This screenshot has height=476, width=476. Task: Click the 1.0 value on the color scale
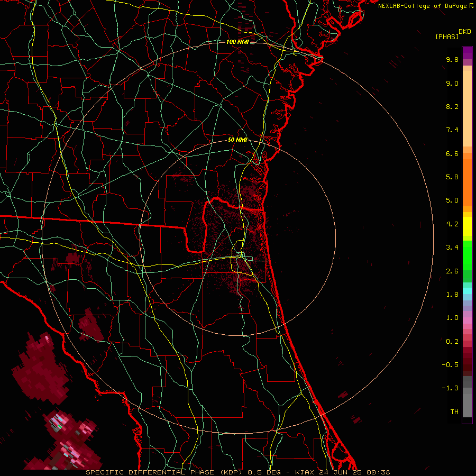[452, 318]
